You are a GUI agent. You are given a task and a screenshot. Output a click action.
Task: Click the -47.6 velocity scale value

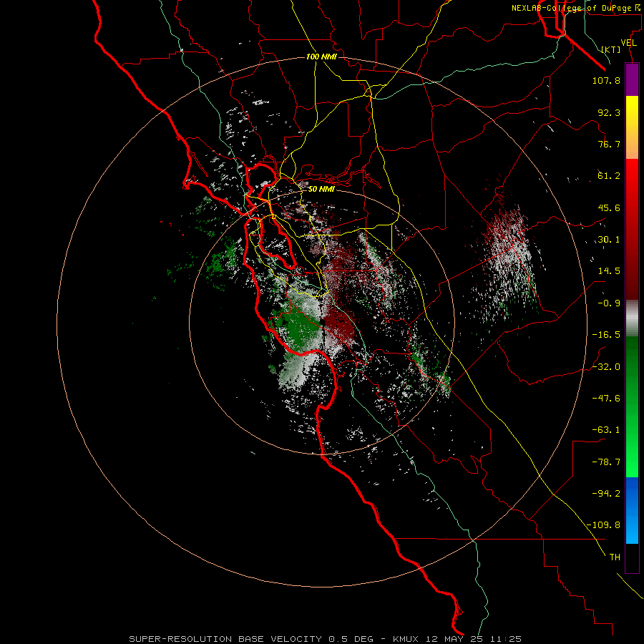click(606, 399)
